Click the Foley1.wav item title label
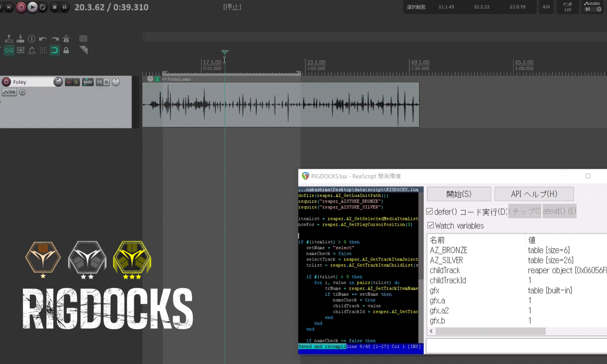 coord(179,79)
